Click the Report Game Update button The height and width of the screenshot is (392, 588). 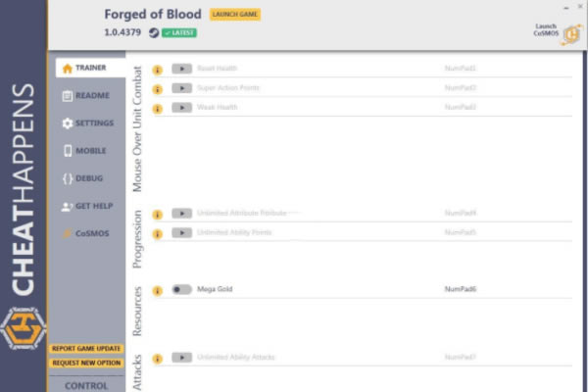coord(87,349)
